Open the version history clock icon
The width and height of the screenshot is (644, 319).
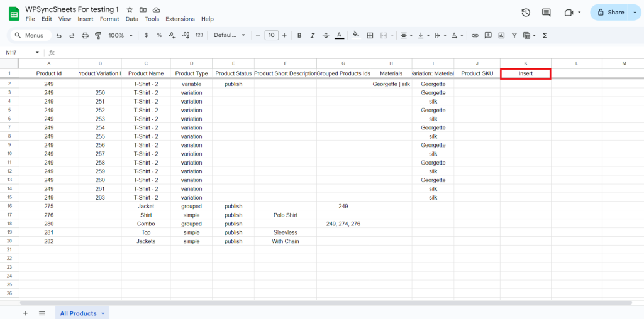pos(526,13)
